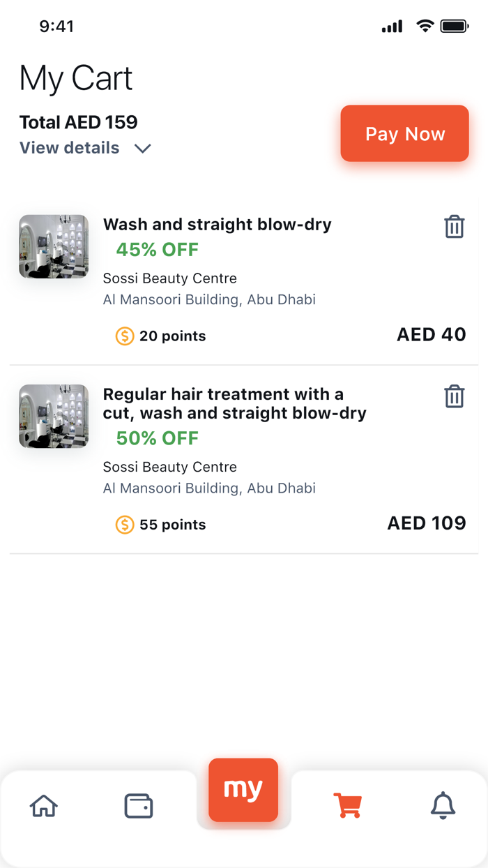The height and width of the screenshot is (868, 488).
Task: Click the View details link
Action: [70, 148]
